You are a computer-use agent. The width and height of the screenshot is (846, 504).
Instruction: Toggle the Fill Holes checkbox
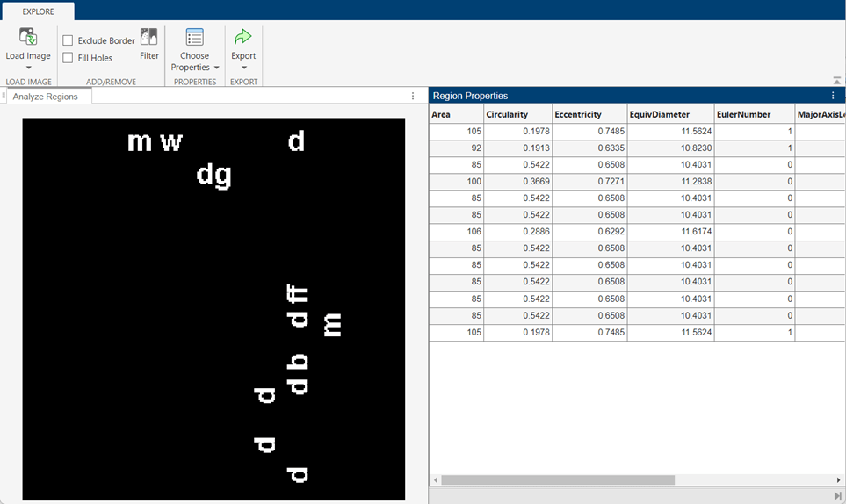point(68,58)
